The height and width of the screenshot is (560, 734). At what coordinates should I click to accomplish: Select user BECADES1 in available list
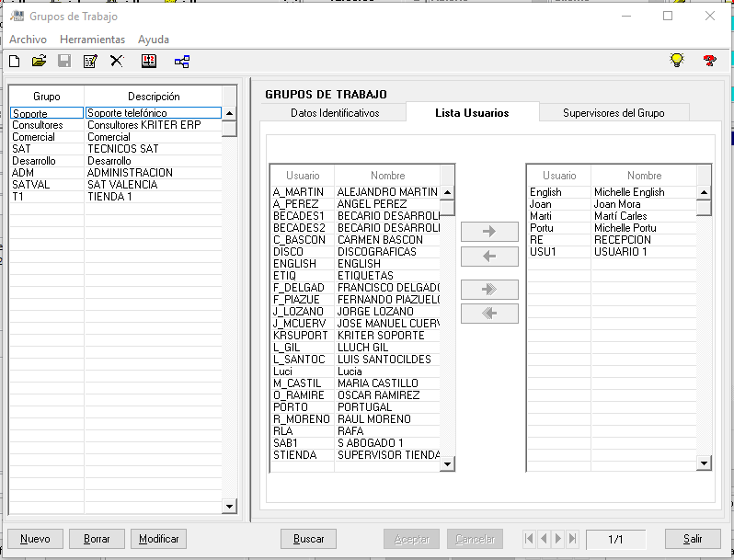pyautogui.click(x=355, y=216)
